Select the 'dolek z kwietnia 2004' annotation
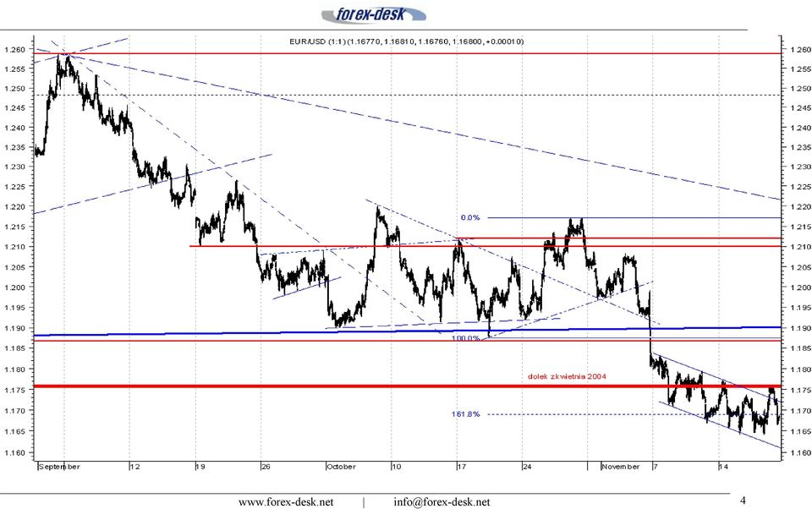Screen dimensions: 812x509 click(567, 376)
